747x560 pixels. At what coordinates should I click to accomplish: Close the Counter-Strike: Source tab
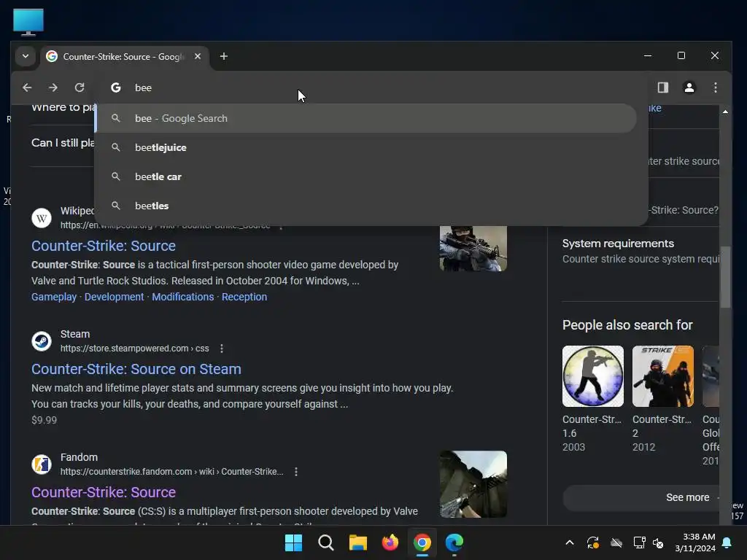coord(198,56)
